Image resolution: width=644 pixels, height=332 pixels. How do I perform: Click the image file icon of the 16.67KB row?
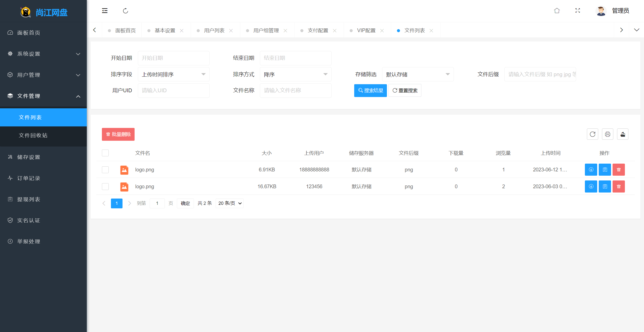click(124, 187)
